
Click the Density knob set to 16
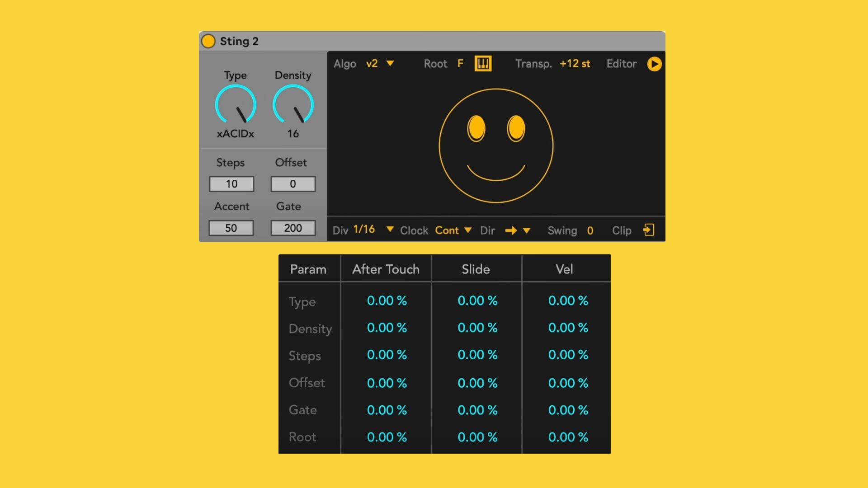pyautogui.click(x=293, y=105)
